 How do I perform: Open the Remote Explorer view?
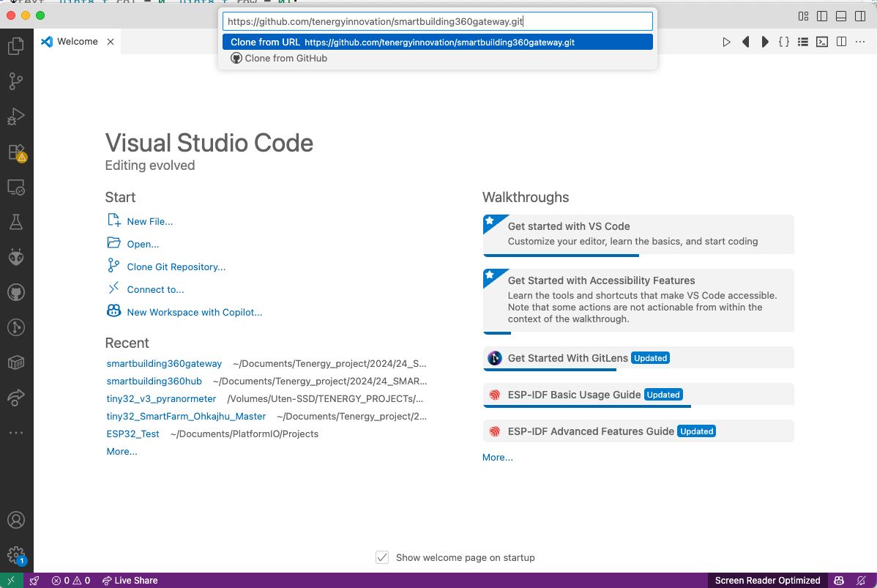tap(16, 187)
